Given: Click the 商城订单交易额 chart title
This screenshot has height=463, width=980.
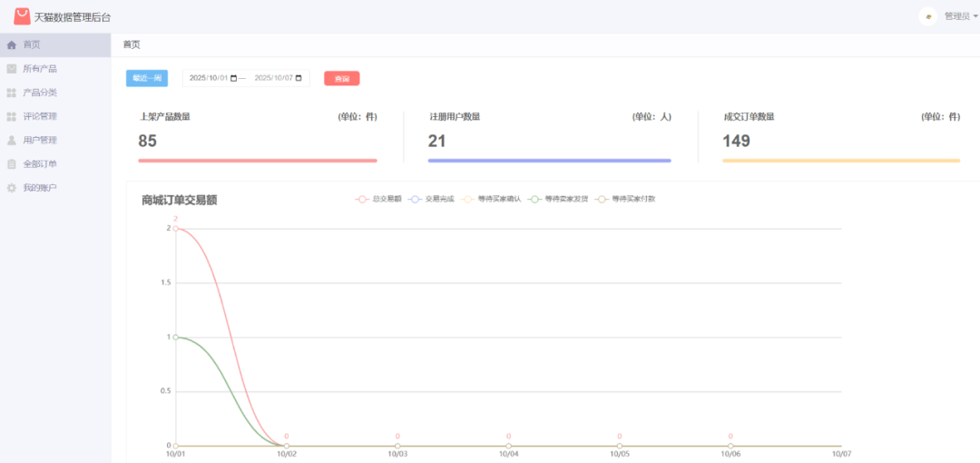Looking at the screenshot, I should tap(180, 201).
